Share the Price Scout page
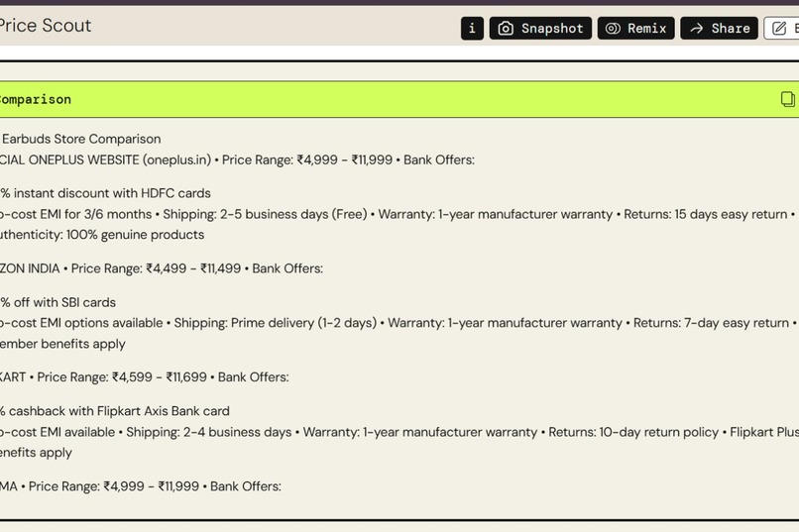 [719, 28]
